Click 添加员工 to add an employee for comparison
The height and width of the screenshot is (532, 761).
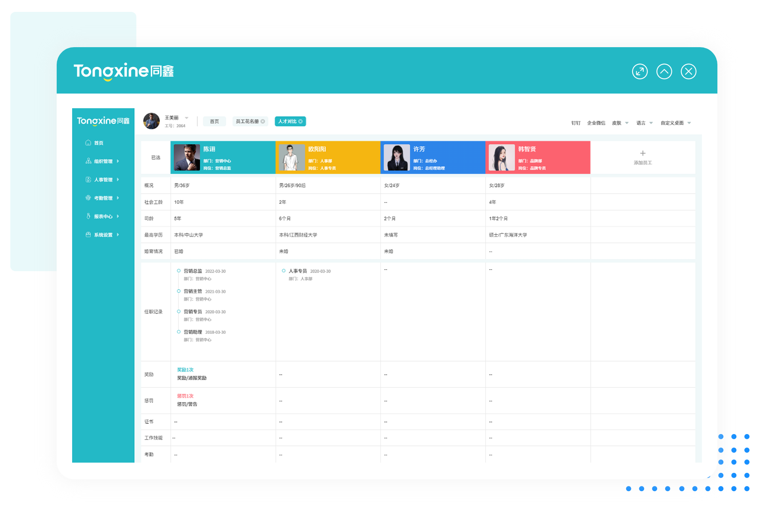point(642,157)
